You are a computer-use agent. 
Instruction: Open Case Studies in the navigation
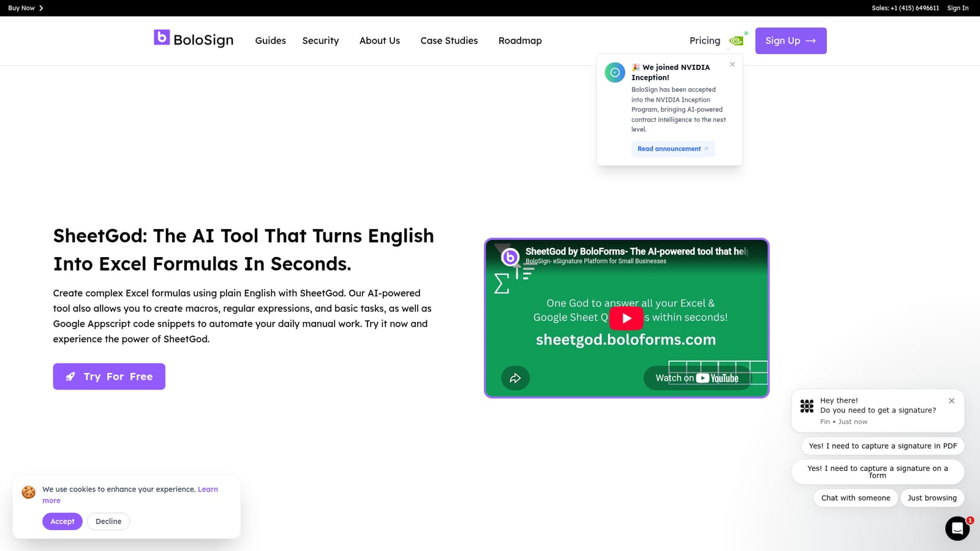(x=449, y=40)
